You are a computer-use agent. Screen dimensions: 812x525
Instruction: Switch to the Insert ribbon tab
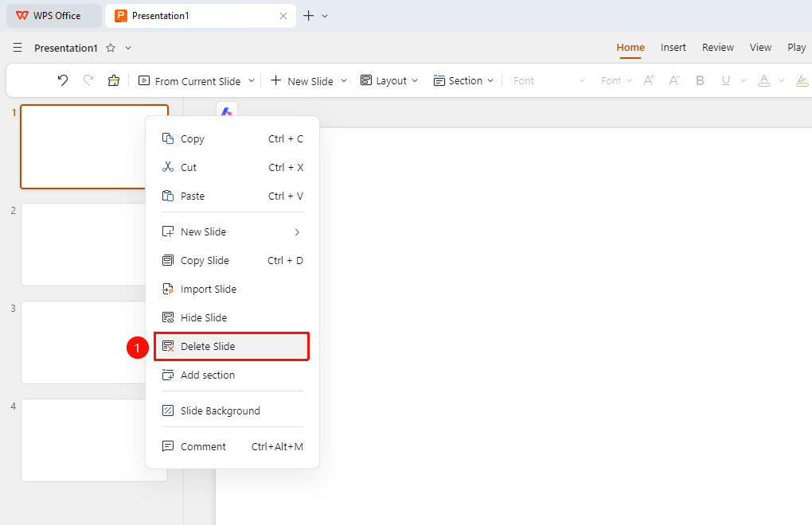tap(673, 48)
